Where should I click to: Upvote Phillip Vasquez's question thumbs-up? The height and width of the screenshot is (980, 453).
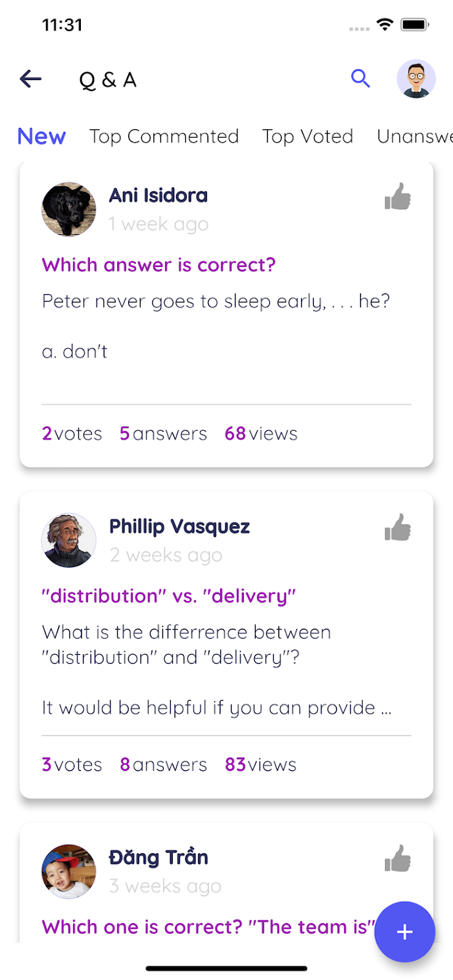pos(398,527)
